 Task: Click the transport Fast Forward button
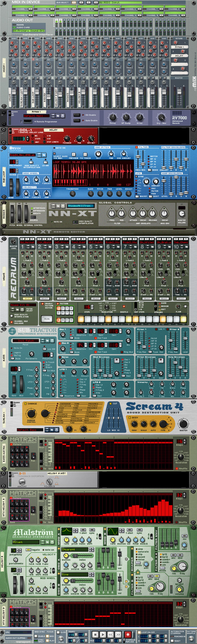coord(118,635)
